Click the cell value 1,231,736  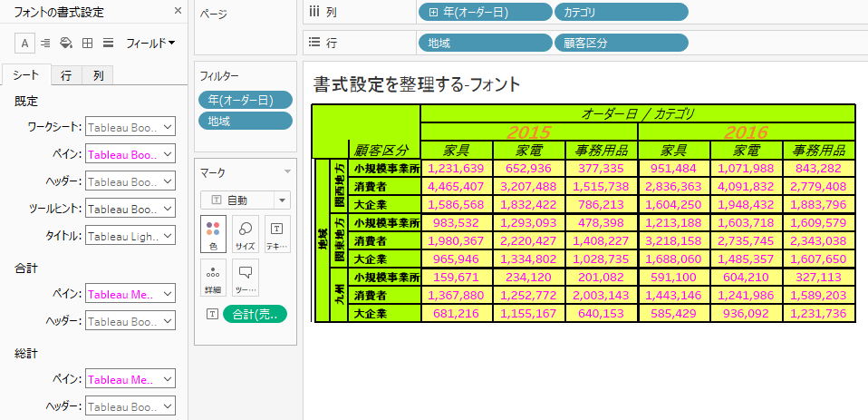point(819,314)
